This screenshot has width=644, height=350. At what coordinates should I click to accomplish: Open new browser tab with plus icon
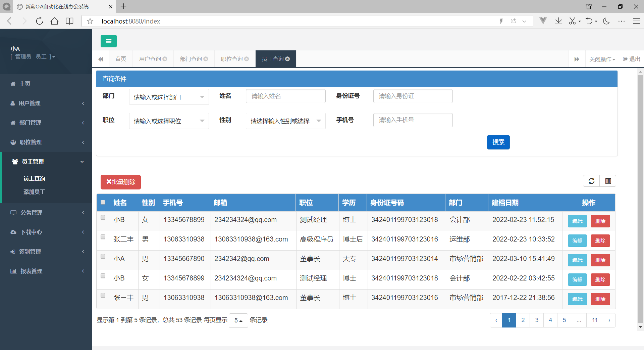(x=123, y=6)
